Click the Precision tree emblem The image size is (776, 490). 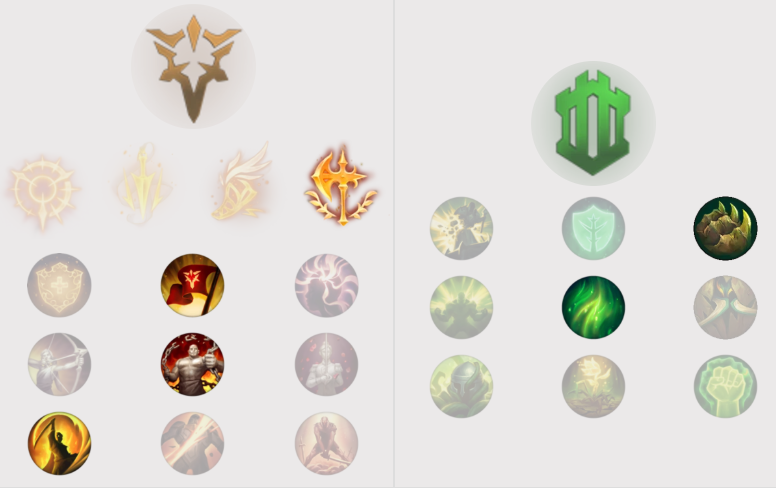[x=194, y=66]
